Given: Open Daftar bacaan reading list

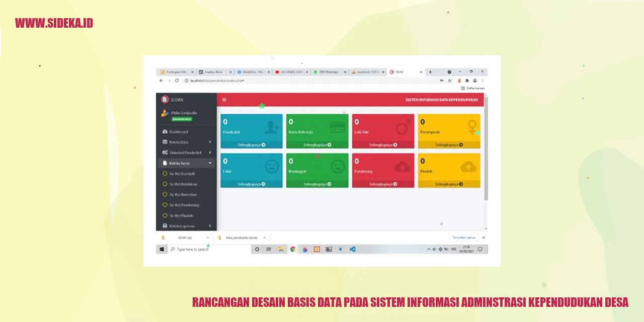Looking at the screenshot, I should 473,88.
